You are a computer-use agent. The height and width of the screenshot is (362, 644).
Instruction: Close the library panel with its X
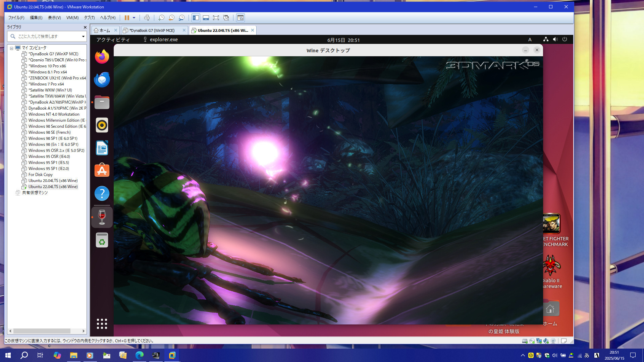85,27
